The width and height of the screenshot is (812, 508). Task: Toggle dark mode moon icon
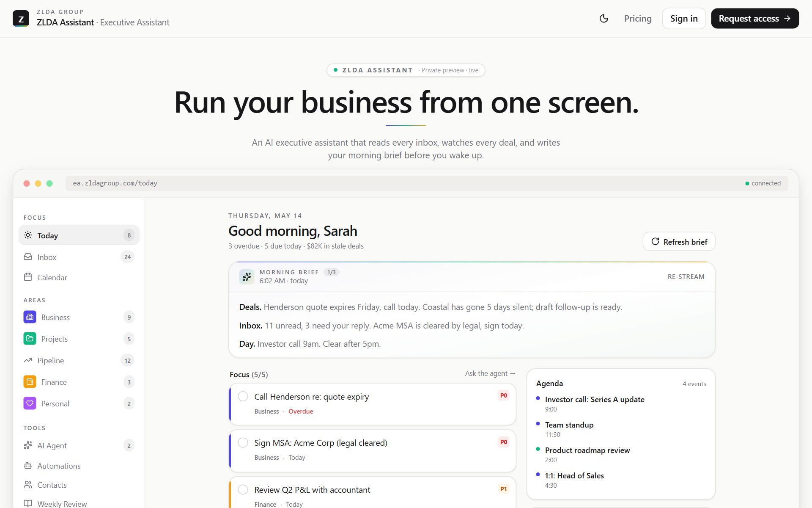point(604,19)
